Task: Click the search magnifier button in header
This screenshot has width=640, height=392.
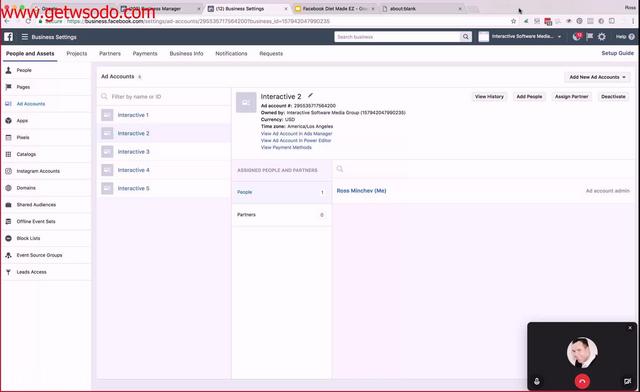Action: pos(466,37)
